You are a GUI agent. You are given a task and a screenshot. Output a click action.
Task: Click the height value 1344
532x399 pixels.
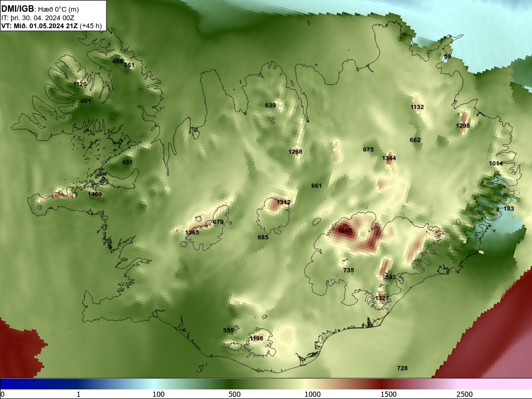click(x=389, y=158)
